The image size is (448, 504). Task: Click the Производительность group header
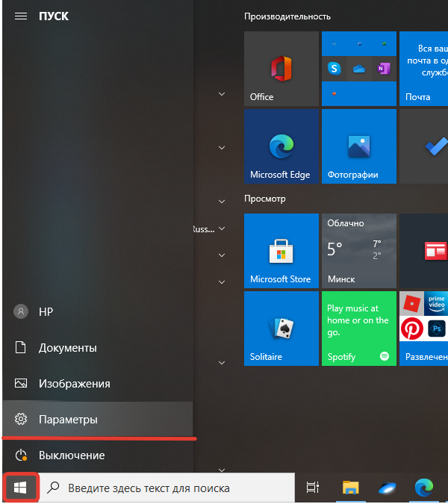[287, 16]
